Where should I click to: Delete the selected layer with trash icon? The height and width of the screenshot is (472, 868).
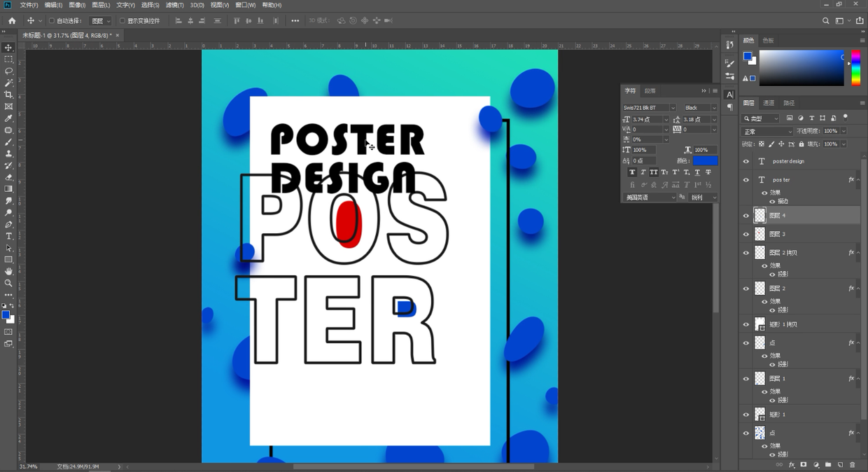[852, 465]
